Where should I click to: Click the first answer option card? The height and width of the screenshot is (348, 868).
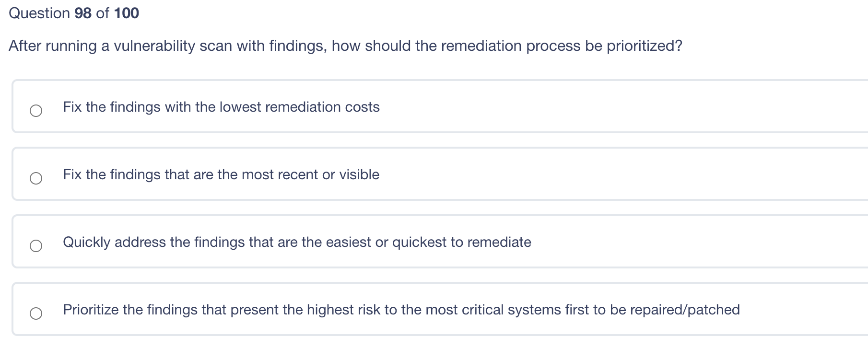pos(432,106)
